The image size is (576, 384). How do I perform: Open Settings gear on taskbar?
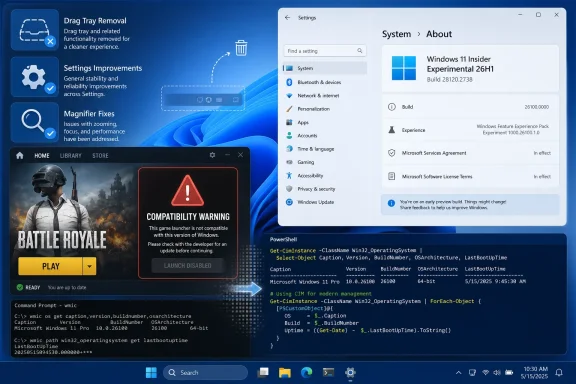click(x=350, y=373)
